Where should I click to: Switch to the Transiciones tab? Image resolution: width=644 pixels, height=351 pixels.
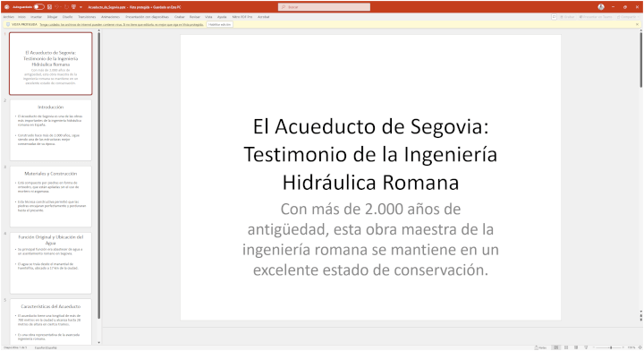pos(87,17)
